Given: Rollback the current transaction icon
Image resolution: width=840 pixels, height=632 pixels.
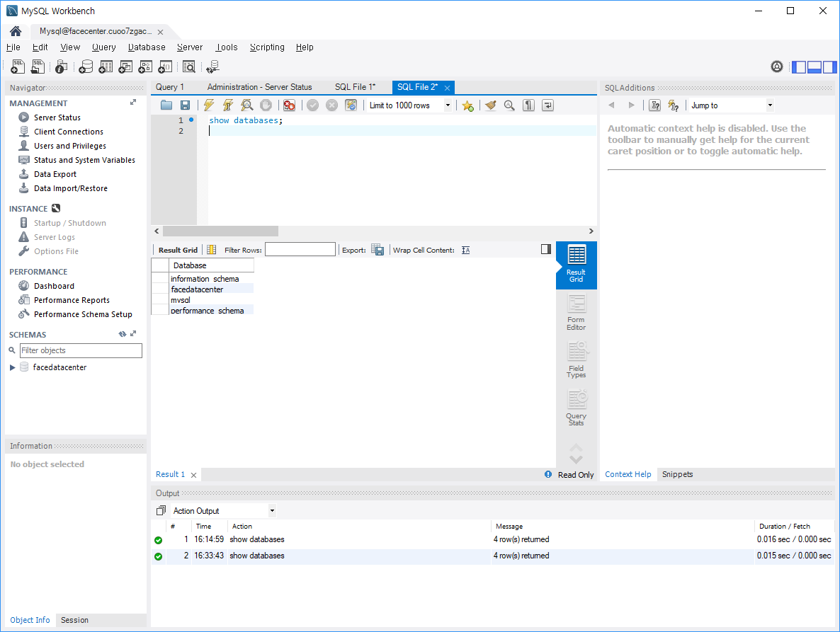Looking at the screenshot, I should (332, 105).
